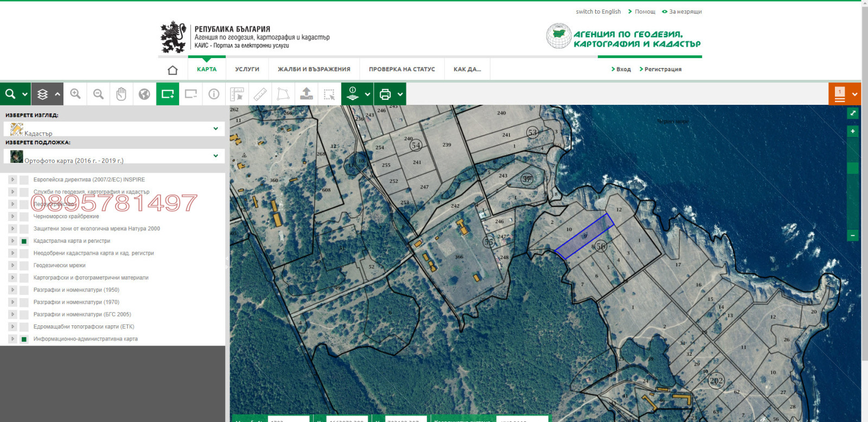Select the polygon area measure tool
Image resolution: width=868 pixels, height=422 pixels.
(x=283, y=94)
